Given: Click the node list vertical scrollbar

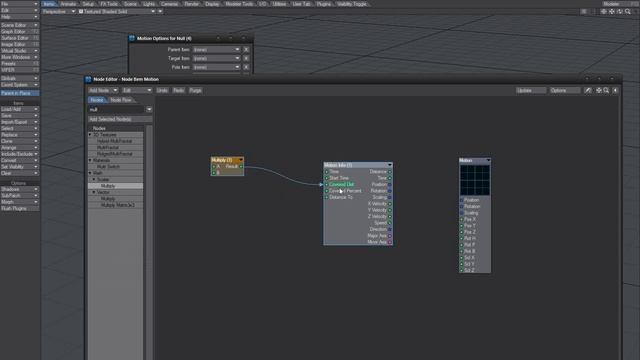Looking at the screenshot, I should coord(149,243).
